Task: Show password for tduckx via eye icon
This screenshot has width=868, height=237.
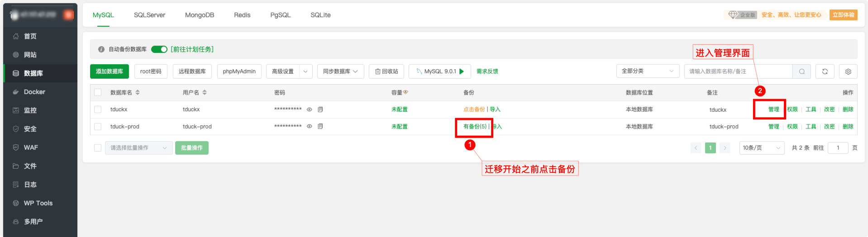Action: 310,109
